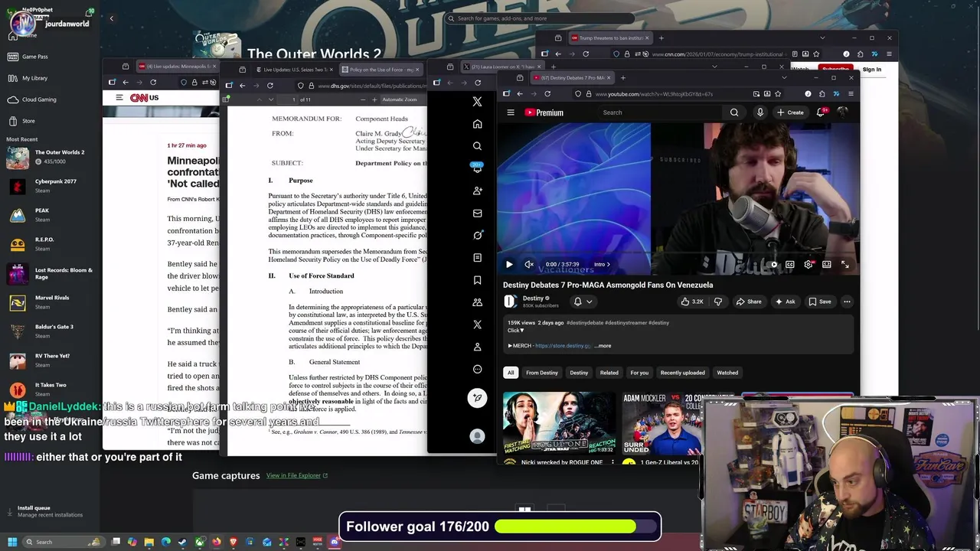Select Cyberpunk 2077 in Most Recent list

[x=51, y=186]
